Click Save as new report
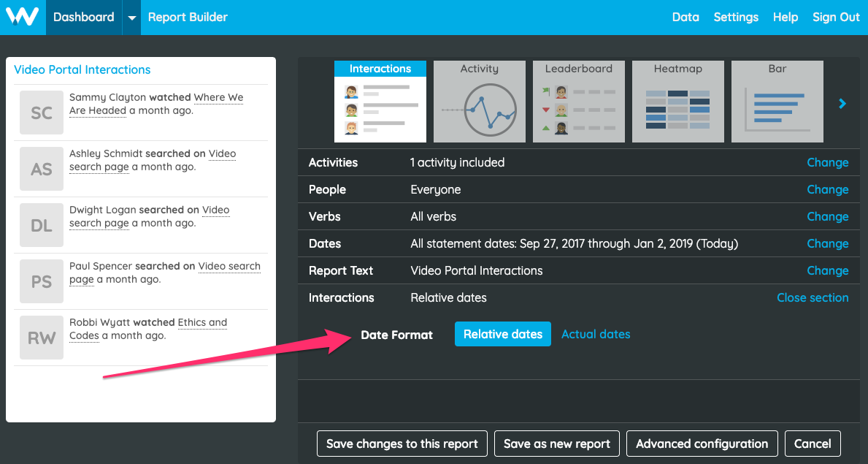Screen dimensions: 868x464 tap(557, 444)
